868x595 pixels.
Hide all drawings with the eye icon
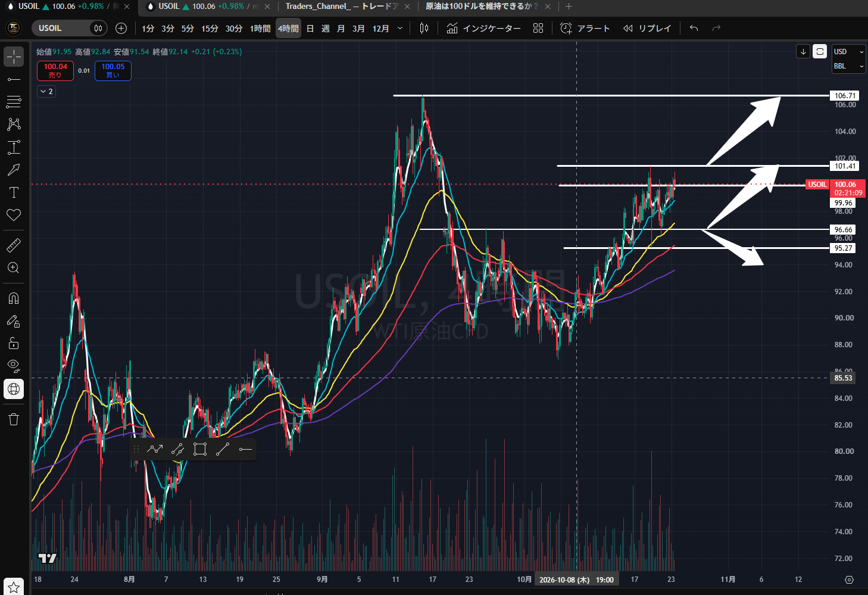click(14, 366)
